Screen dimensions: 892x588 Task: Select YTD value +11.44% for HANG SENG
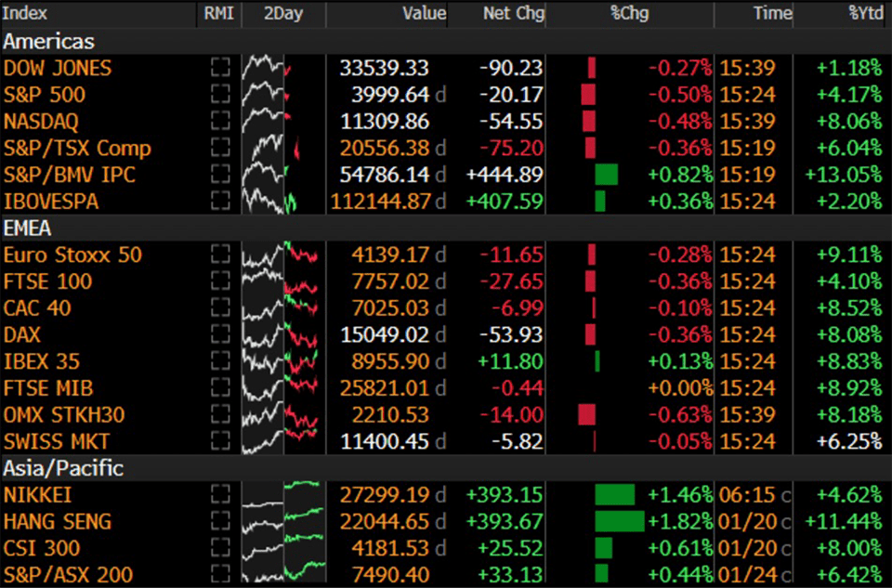point(844,521)
